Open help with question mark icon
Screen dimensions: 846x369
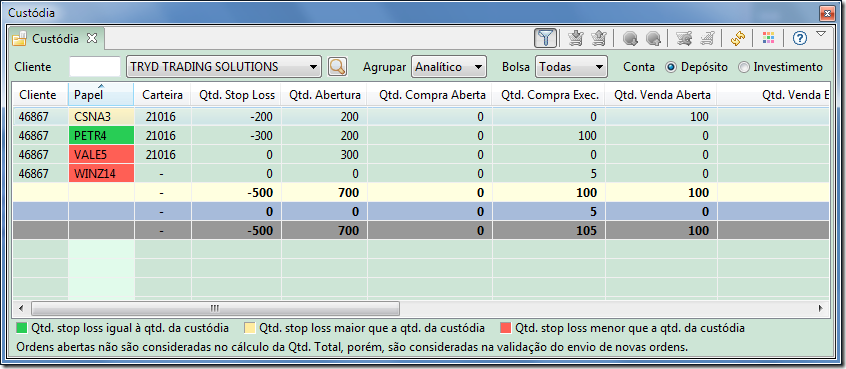(800, 38)
